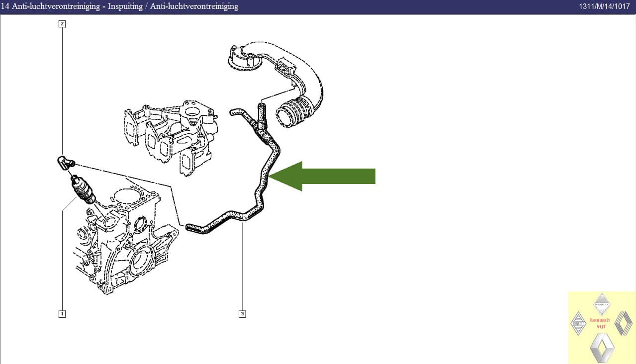Click the top striped Renault diamond logo

click(602, 304)
